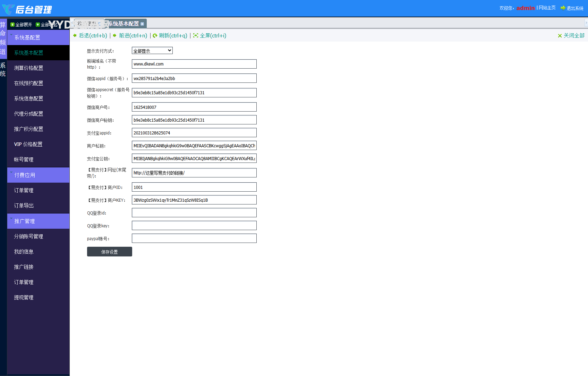Click the 全部收起 collapse-all green icon

click(x=38, y=25)
